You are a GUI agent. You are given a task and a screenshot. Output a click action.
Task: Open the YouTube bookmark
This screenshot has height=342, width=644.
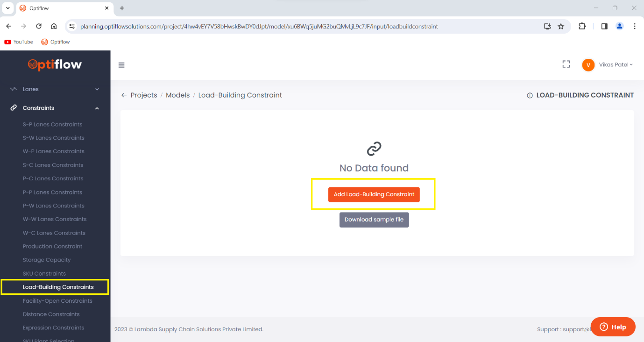[19, 42]
